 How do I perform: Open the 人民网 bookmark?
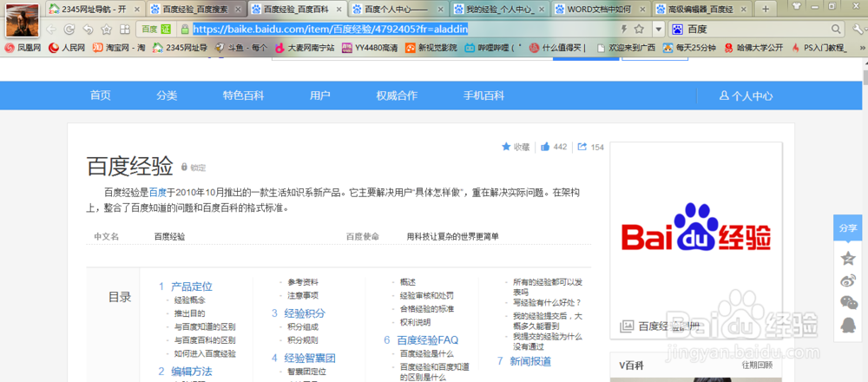click(x=67, y=48)
